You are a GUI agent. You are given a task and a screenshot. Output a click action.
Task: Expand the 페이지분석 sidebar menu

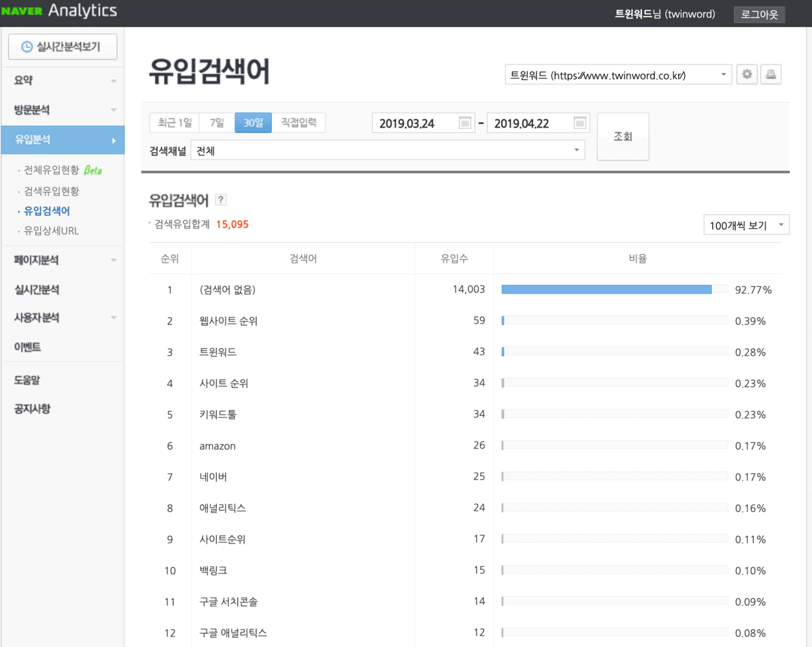pos(63,260)
